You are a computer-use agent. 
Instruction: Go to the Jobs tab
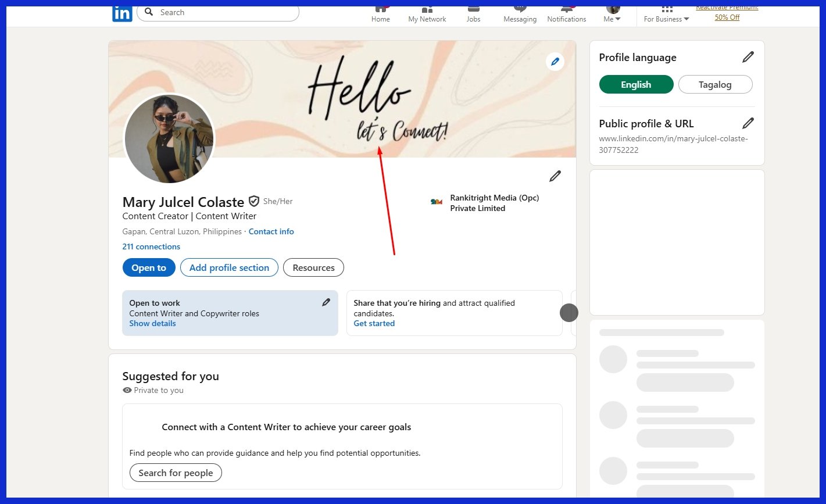click(473, 13)
